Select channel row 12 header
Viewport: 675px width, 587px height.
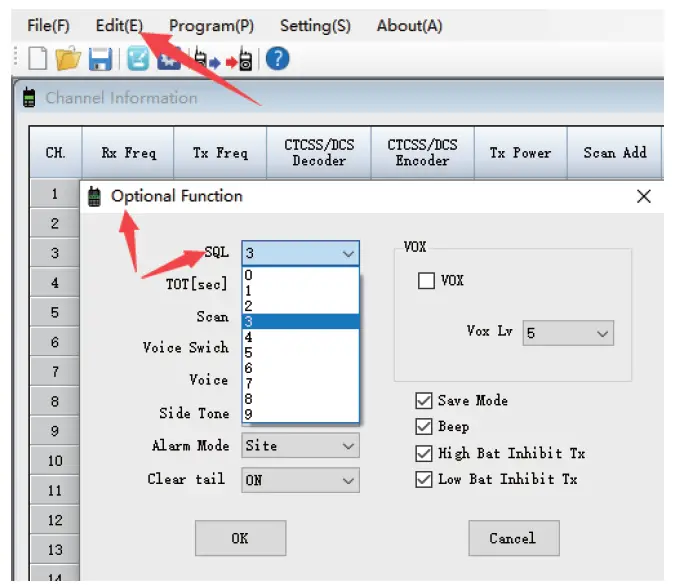[x=55, y=520]
